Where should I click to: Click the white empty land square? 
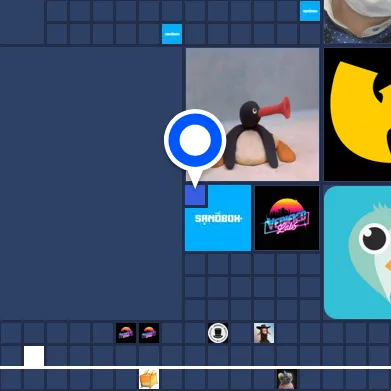pos(34,356)
